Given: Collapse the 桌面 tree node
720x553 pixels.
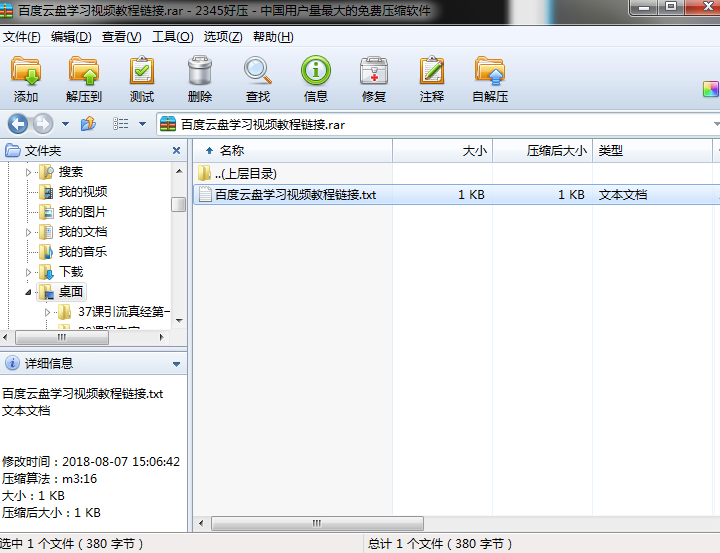Looking at the screenshot, I should (29, 292).
